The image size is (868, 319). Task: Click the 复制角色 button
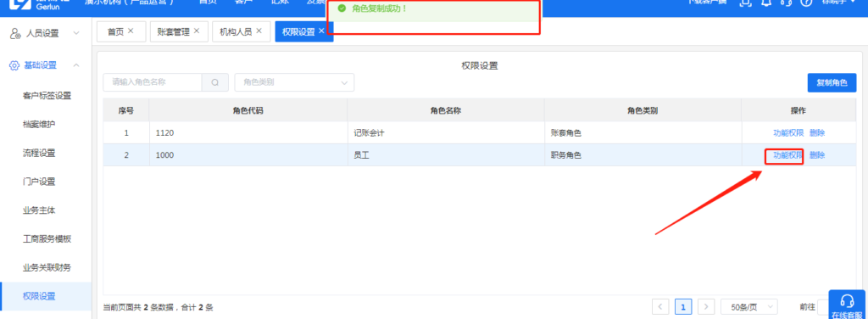pos(832,82)
